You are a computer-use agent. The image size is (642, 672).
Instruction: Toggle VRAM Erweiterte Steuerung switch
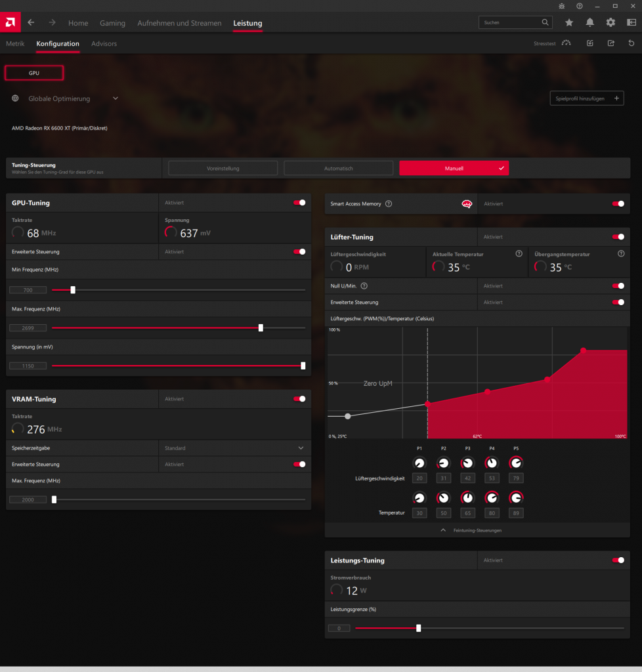(299, 464)
